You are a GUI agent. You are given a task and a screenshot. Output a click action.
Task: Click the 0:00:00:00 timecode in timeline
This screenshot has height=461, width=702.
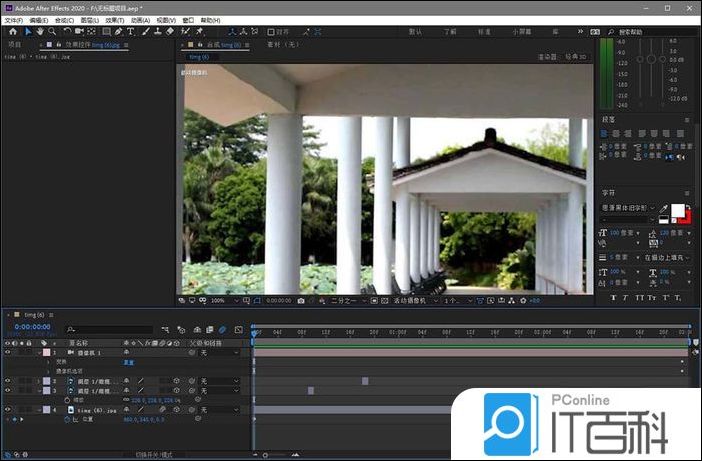(x=32, y=326)
